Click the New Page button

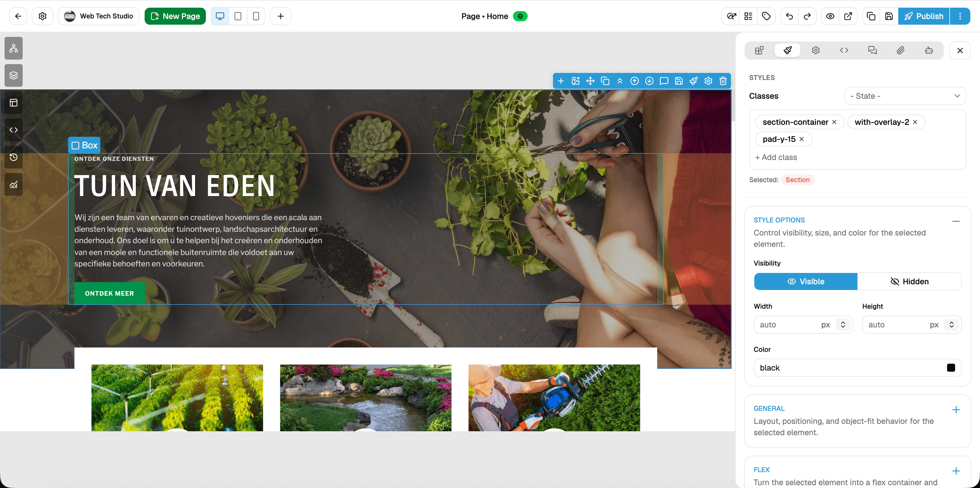coord(175,16)
